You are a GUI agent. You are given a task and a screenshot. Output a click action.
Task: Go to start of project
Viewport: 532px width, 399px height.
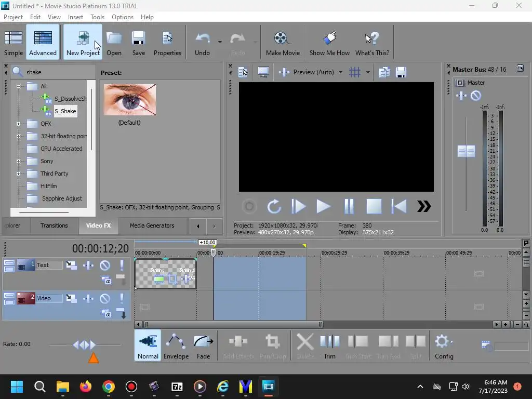[x=399, y=206]
